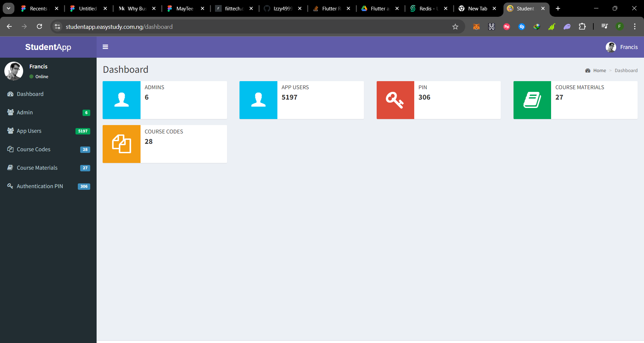
Task: Open the Francis user menu in header
Action: tap(622, 47)
